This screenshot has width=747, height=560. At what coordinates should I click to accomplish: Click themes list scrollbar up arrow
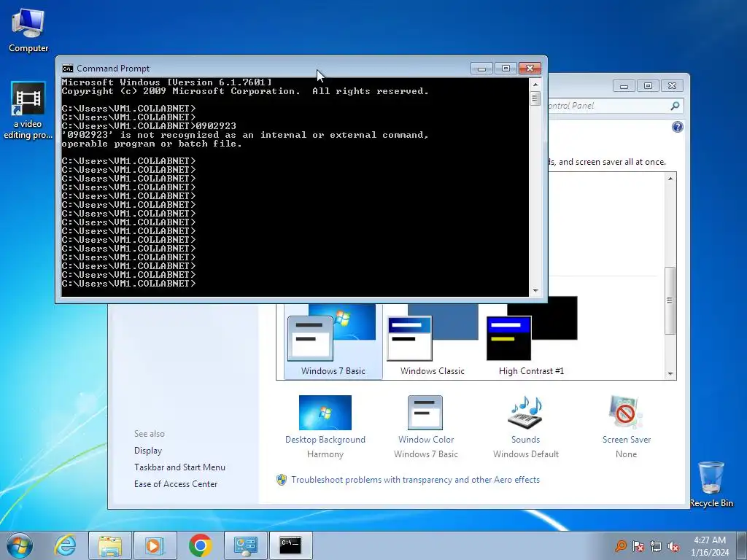(670, 179)
